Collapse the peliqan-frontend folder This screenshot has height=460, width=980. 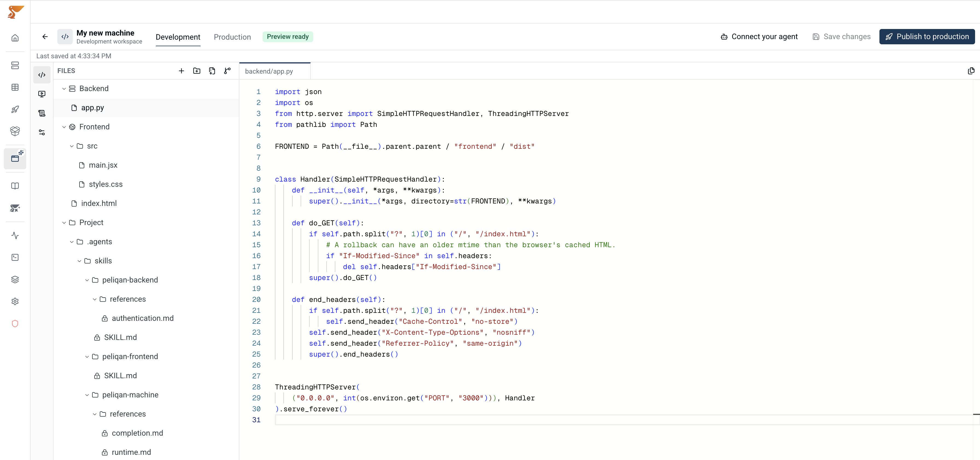pyautogui.click(x=87, y=356)
